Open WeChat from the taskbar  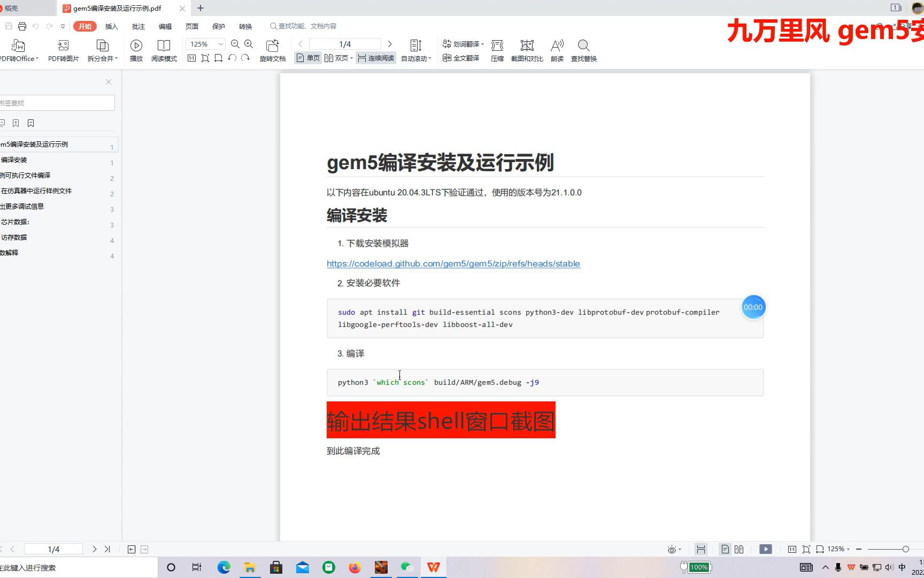(407, 567)
